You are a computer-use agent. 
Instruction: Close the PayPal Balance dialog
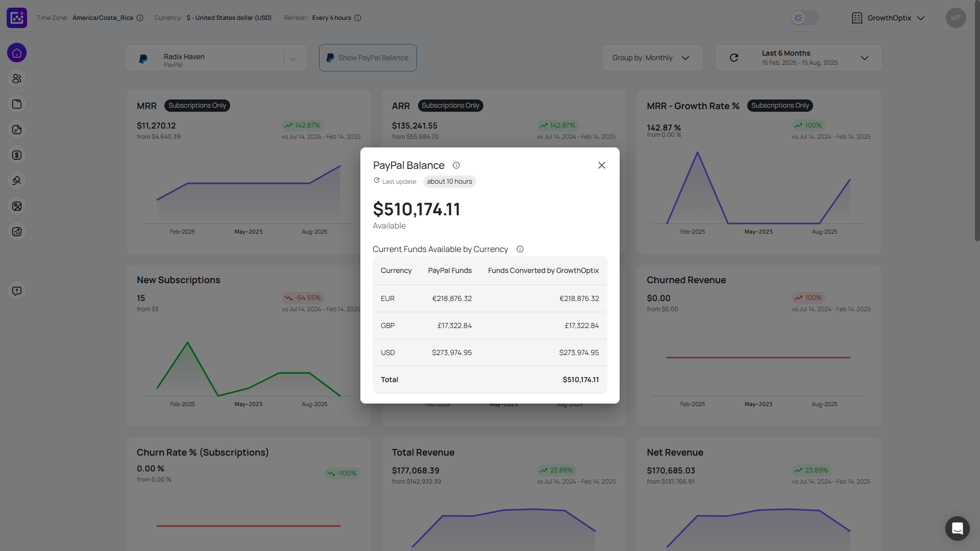pos(602,165)
